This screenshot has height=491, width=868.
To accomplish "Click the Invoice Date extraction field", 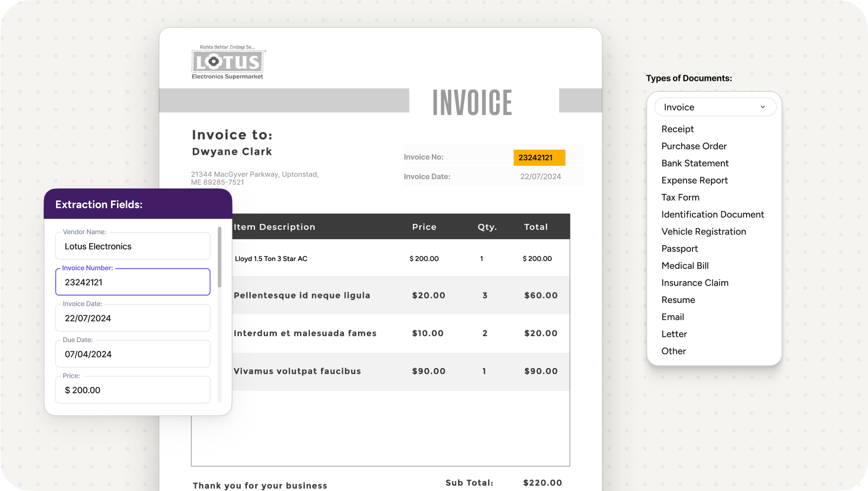I will [x=133, y=318].
